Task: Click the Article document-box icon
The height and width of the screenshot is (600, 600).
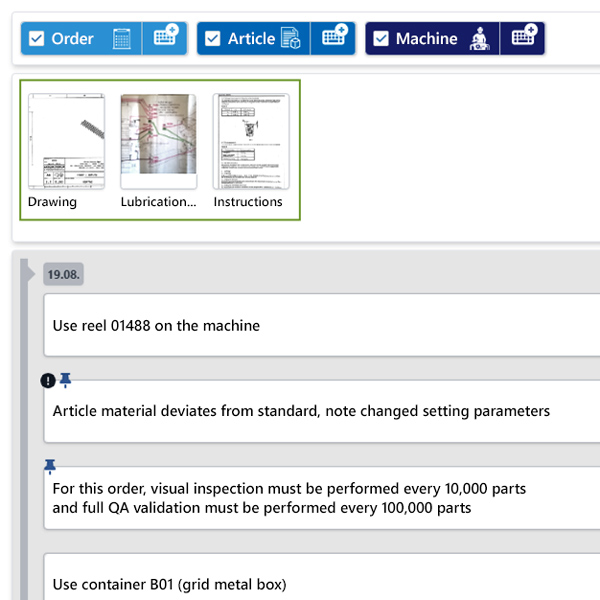Action: pyautogui.click(x=291, y=39)
